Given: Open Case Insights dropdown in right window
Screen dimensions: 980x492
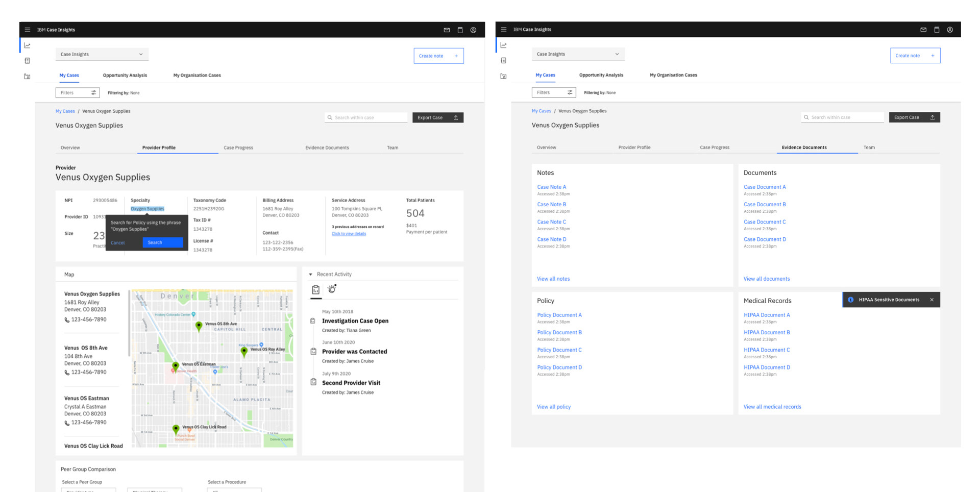Looking at the screenshot, I should point(578,54).
